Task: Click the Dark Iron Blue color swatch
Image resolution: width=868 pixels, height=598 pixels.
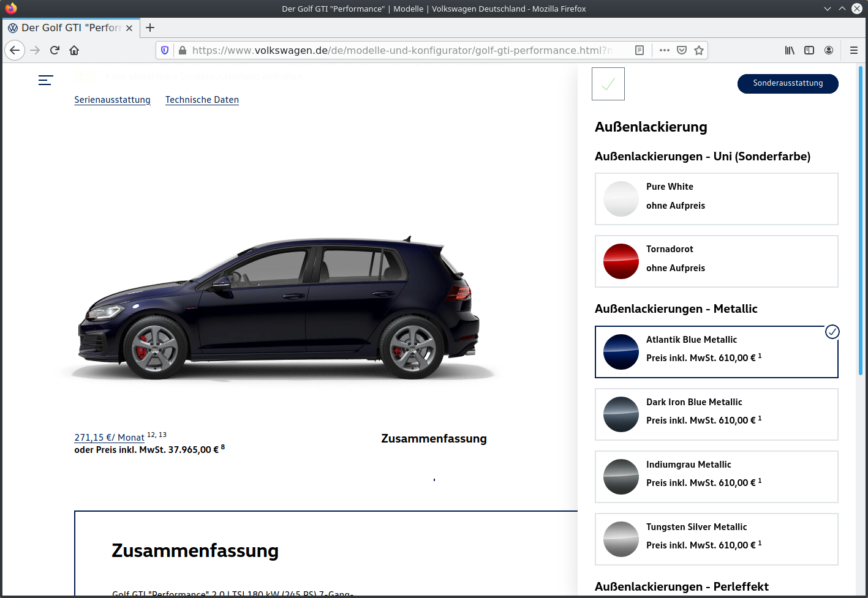Action: coord(621,414)
